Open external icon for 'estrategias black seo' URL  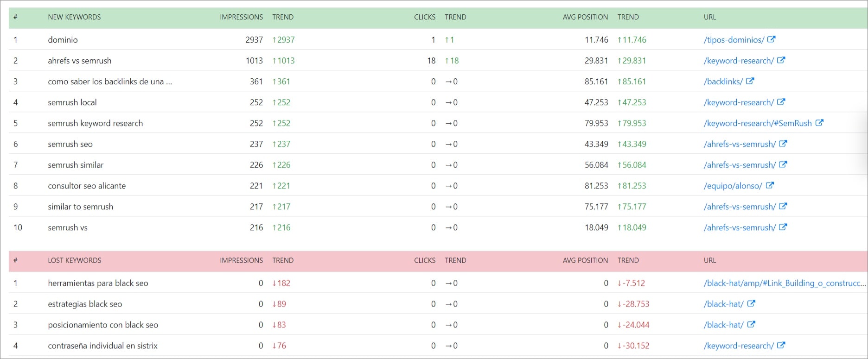751,303
